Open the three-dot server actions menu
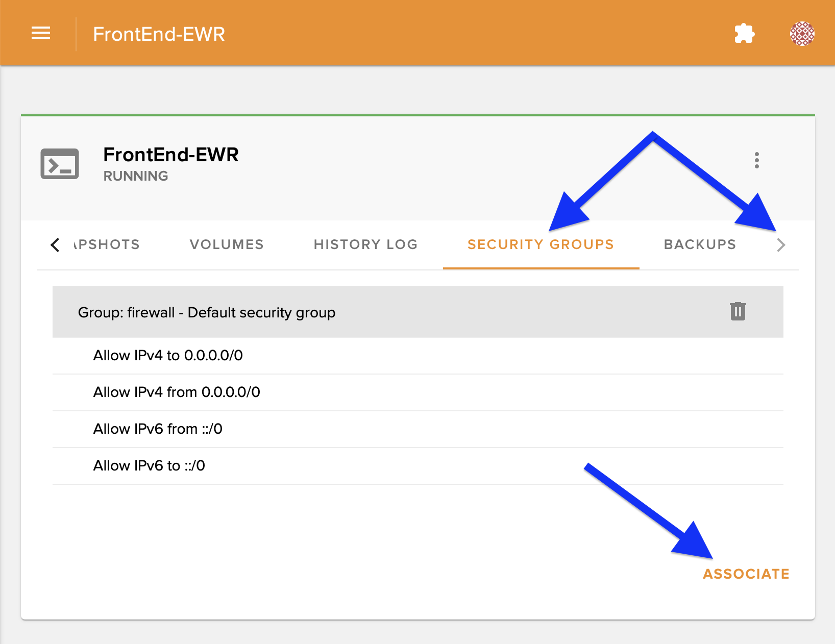The width and height of the screenshot is (835, 644). point(756,160)
